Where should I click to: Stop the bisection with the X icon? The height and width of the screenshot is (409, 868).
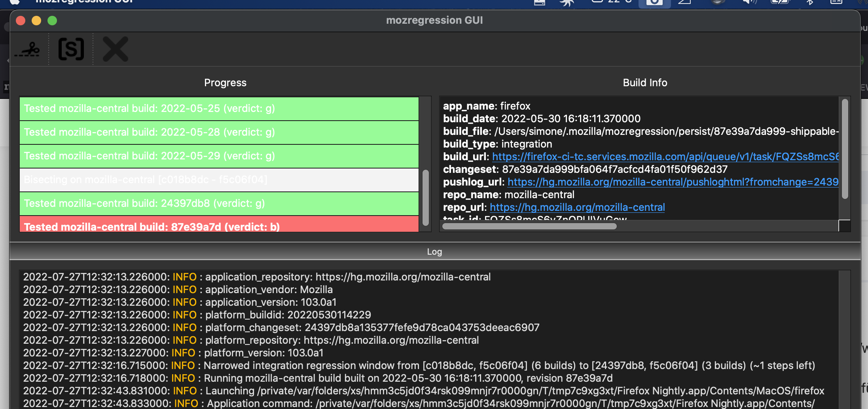[115, 49]
